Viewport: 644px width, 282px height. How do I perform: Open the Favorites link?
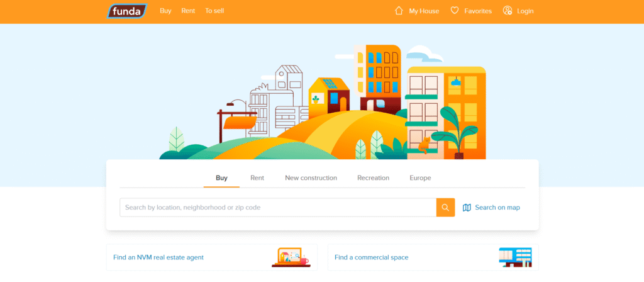pos(478,11)
